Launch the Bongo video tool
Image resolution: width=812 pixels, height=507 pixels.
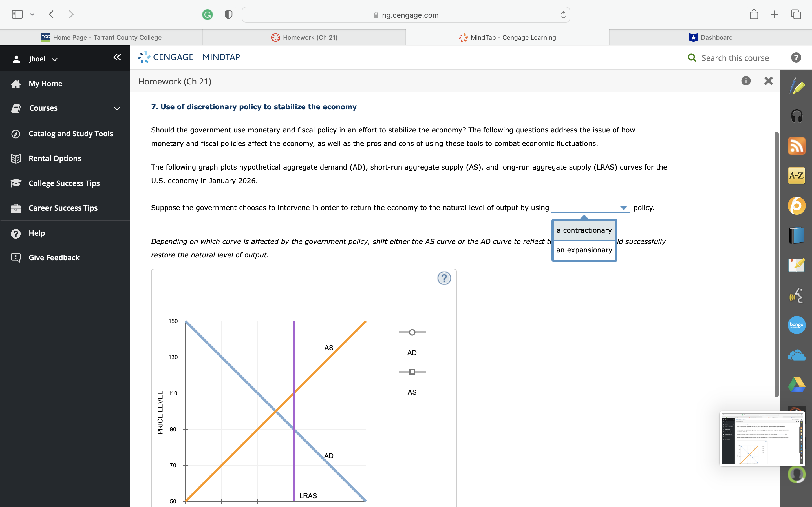click(x=796, y=324)
